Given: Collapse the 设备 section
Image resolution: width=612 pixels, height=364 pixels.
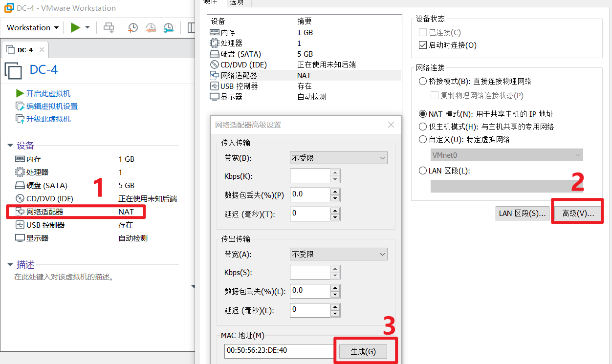Looking at the screenshot, I should pyautogui.click(x=10, y=145).
